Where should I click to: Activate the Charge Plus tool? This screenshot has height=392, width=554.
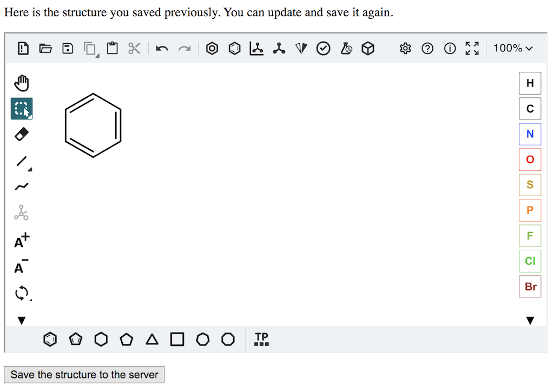pyautogui.click(x=22, y=241)
